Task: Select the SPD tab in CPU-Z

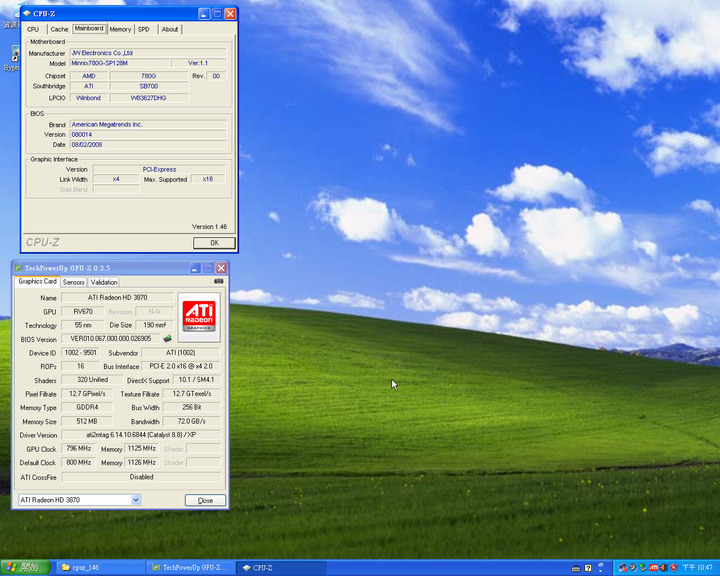Action: 144,29
